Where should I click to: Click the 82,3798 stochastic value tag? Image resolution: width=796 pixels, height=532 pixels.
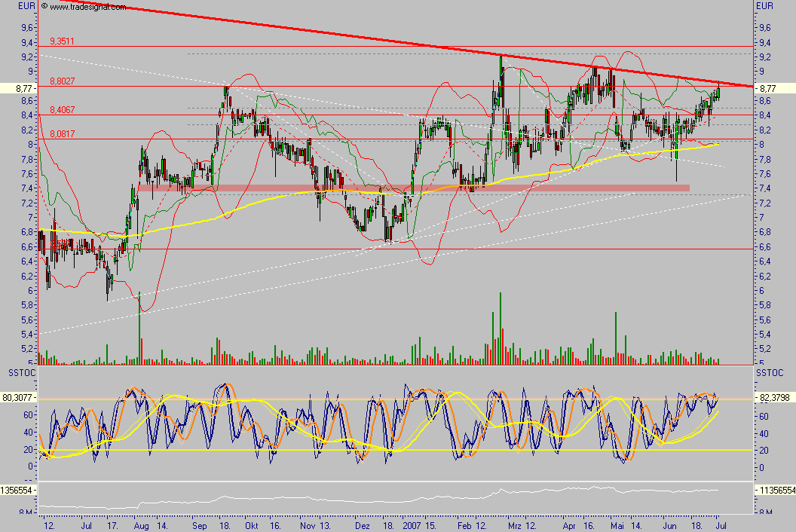(x=775, y=397)
